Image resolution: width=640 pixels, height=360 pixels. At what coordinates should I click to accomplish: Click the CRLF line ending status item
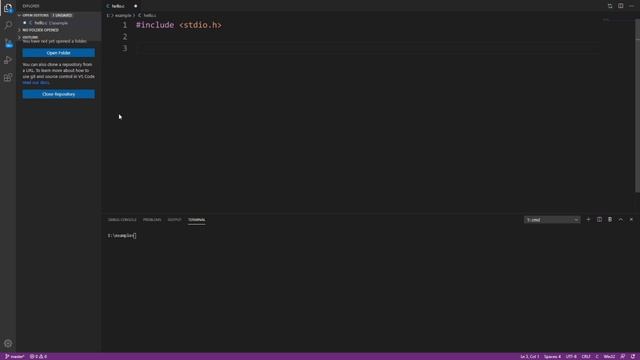[586, 356]
